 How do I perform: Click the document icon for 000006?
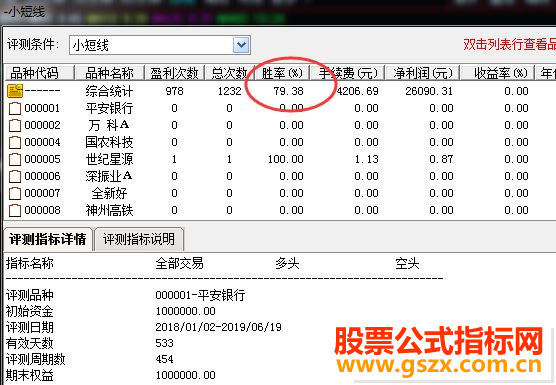click(x=15, y=176)
